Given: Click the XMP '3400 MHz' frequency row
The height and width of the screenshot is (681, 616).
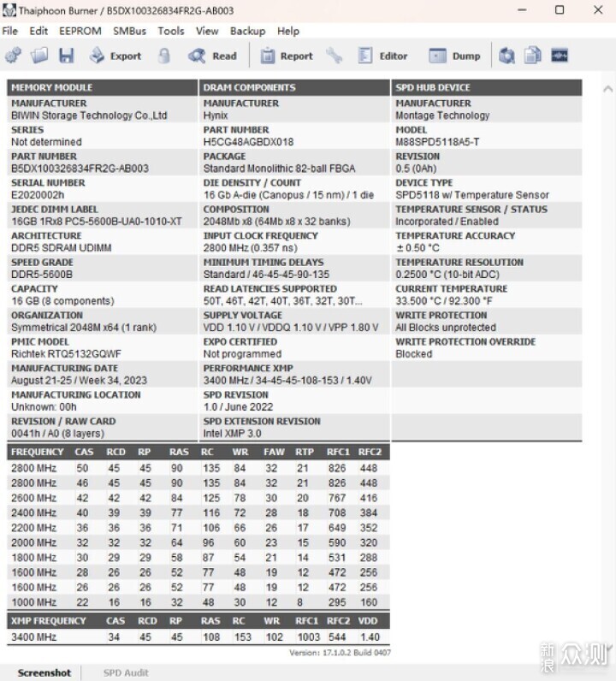Looking at the screenshot, I should click(198, 637).
